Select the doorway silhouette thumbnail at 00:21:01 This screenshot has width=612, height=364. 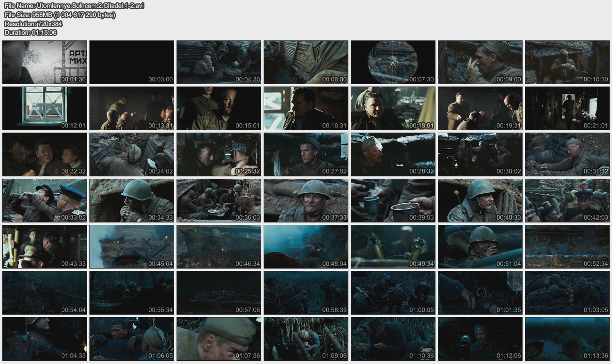tap(567, 108)
